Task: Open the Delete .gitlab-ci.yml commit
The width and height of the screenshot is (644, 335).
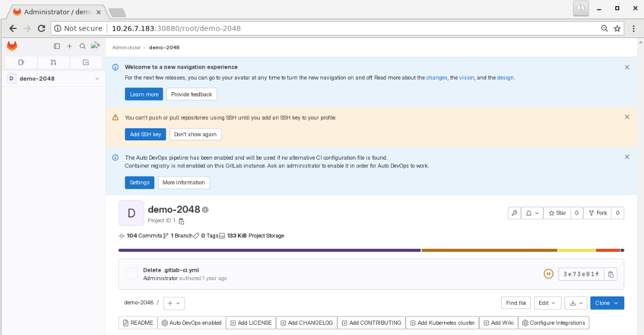Action: coord(171,270)
